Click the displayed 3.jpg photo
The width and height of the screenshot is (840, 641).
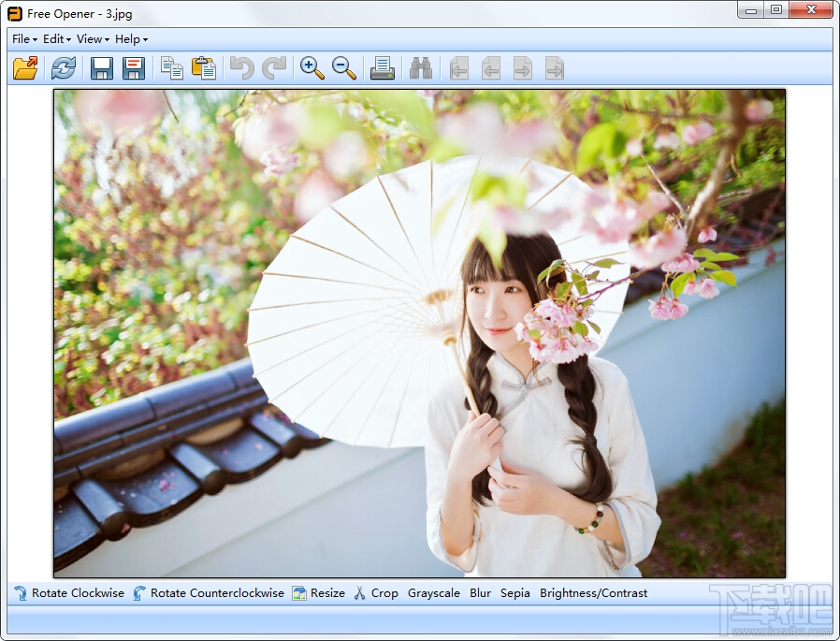pyautogui.click(x=419, y=333)
